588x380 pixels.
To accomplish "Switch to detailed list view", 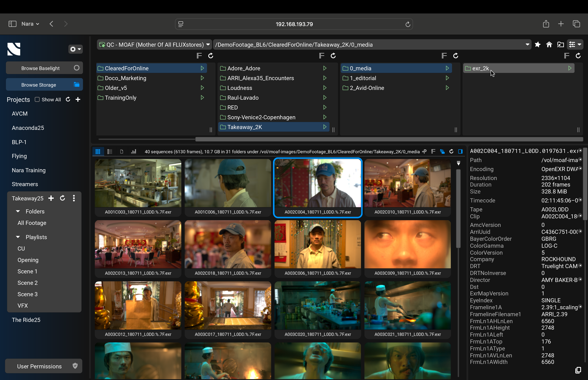I will click(x=110, y=151).
